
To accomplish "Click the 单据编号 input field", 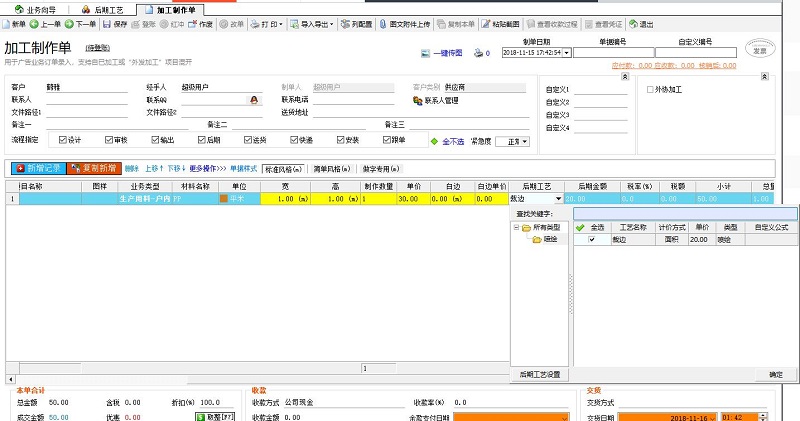I will 613,53.
